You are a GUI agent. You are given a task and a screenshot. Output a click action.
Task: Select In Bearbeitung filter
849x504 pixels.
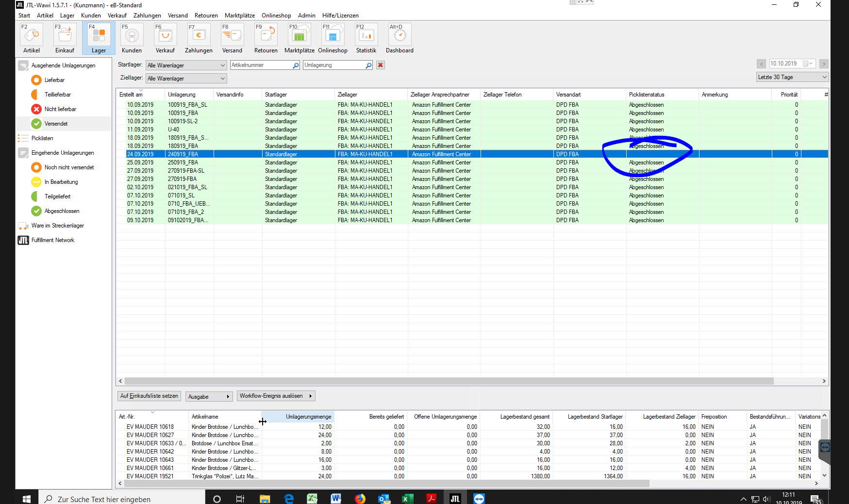pyautogui.click(x=61, y=182)
